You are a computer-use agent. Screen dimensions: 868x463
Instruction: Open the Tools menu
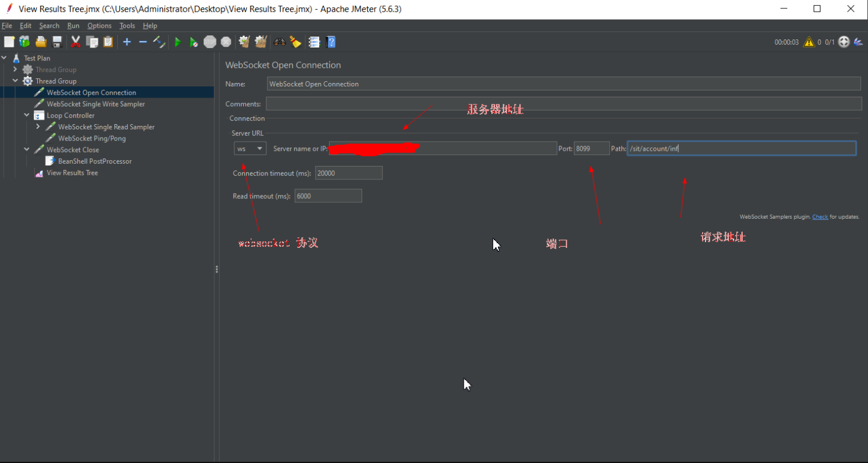coord(127,26)
